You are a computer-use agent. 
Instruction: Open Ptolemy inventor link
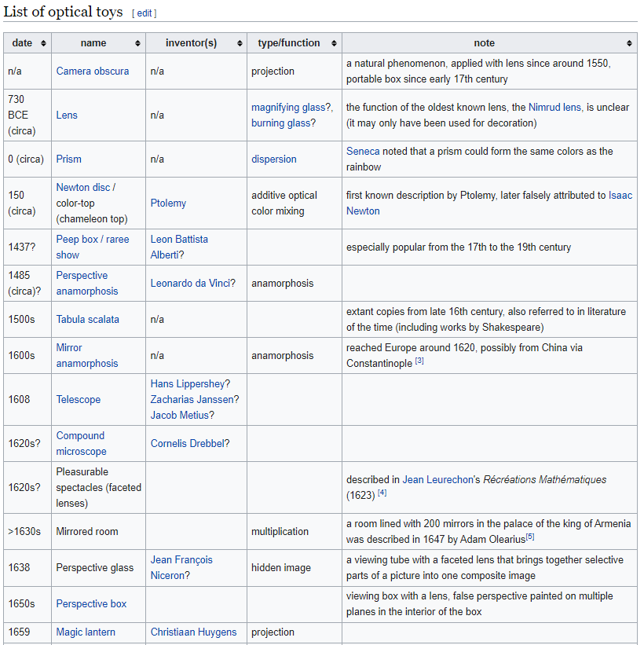pos(168,203)
